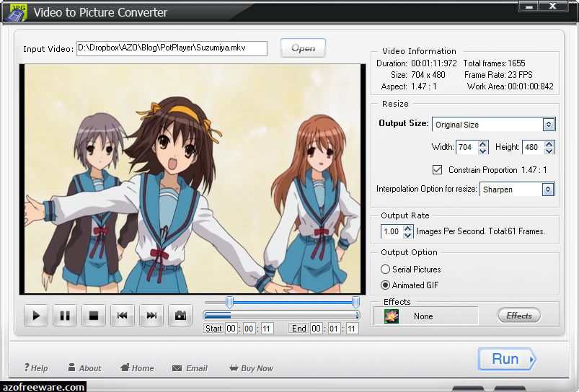Go to the Home link
Viewport: 579px width, 392px height.
[138, 367]
